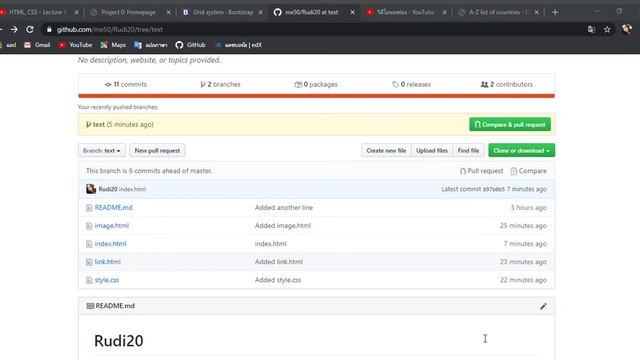The image size is (640, 360).
Task: Close the Grid system Bootstrap tab
Action: (261, 12)
